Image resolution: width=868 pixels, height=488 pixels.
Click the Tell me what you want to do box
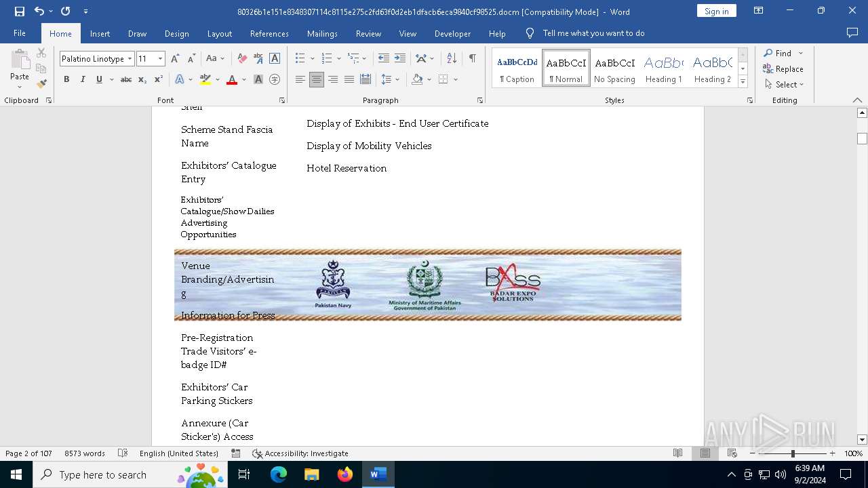pos(593,33)
